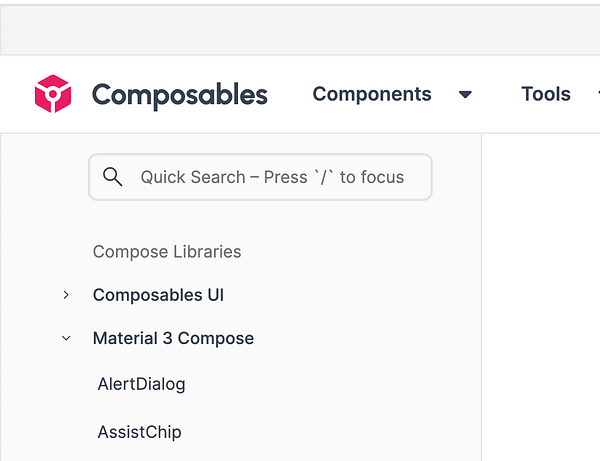The image size is (600, 461).
Task: Click the empty main content pane
Action: click(541, 300)
